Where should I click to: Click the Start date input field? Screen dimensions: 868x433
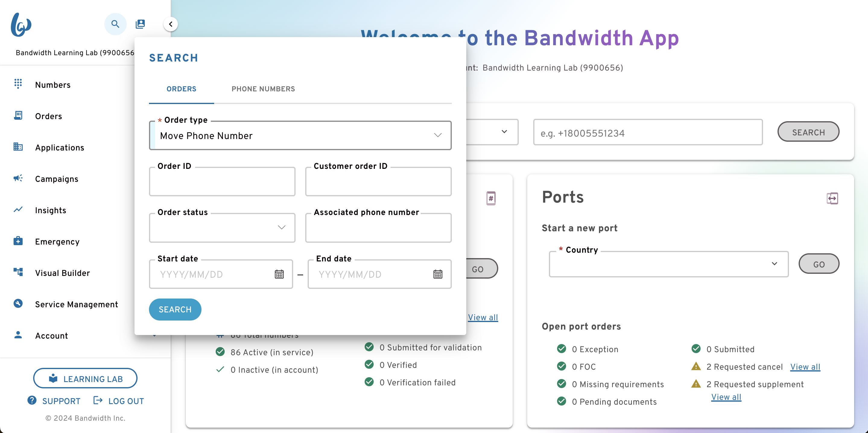(221, 274)
